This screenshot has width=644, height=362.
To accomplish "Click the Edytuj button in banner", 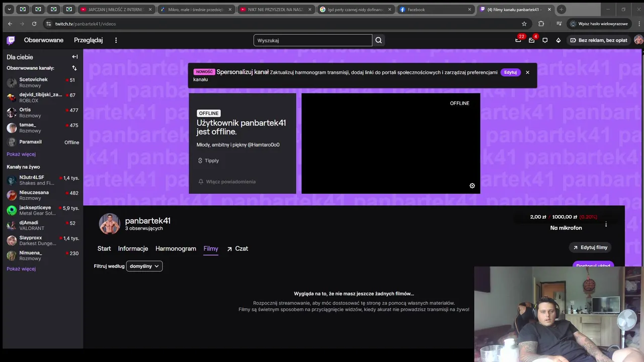I will (510, 72).
